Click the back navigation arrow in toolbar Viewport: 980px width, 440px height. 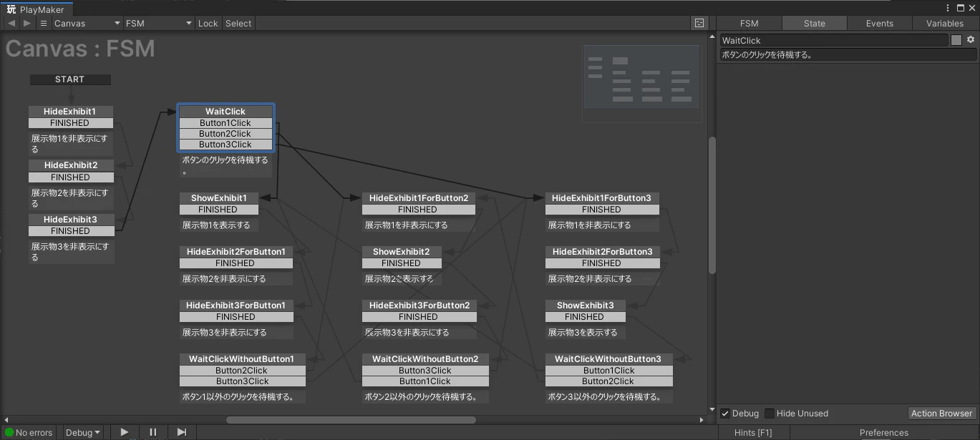[11, 23]
